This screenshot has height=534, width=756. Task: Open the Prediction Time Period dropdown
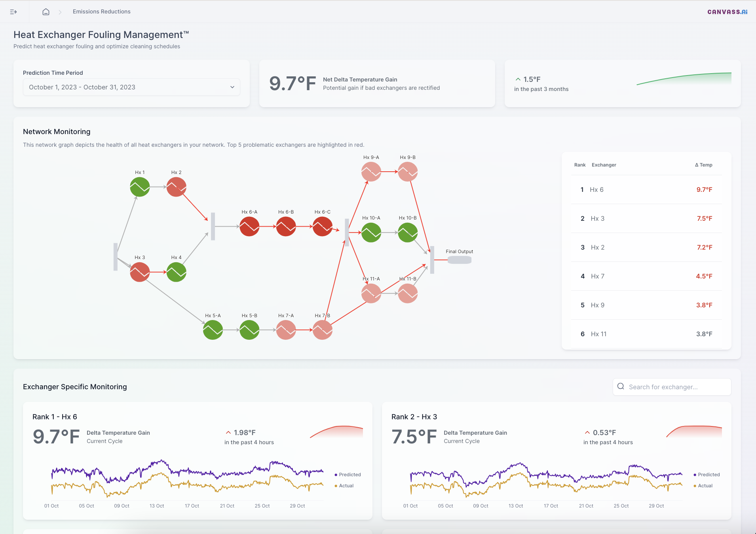(131, 87)
